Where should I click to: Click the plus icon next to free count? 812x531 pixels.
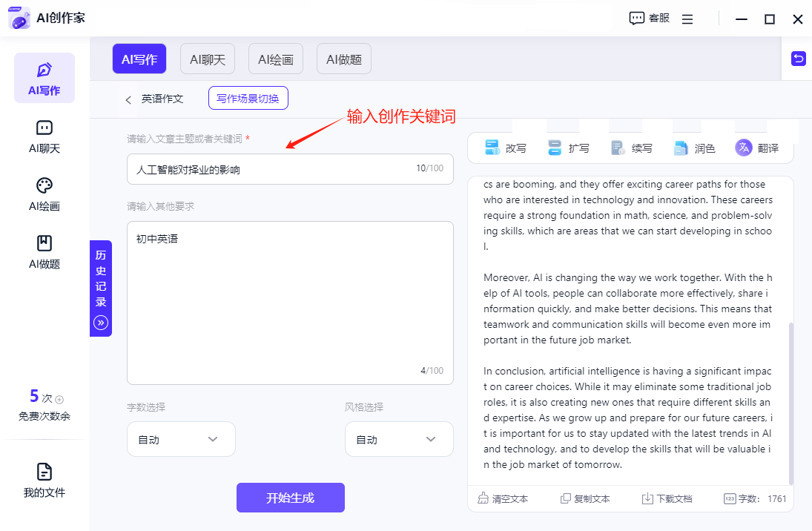(59, 400)
